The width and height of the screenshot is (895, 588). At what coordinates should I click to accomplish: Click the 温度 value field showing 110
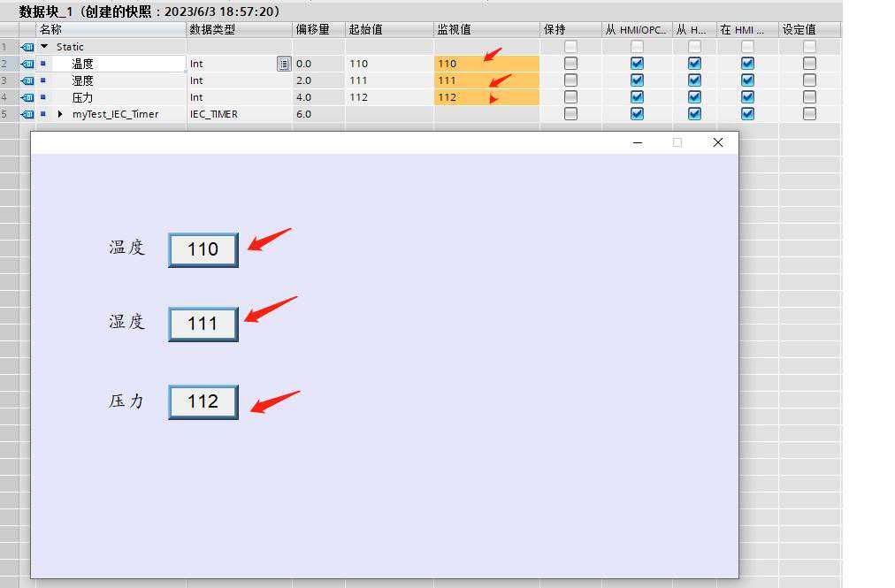[x=203, y=250]
